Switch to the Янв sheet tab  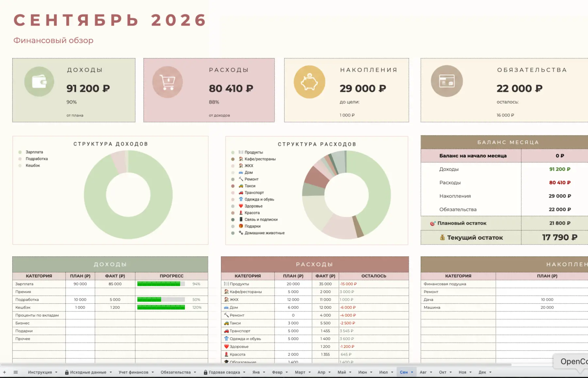256,372
